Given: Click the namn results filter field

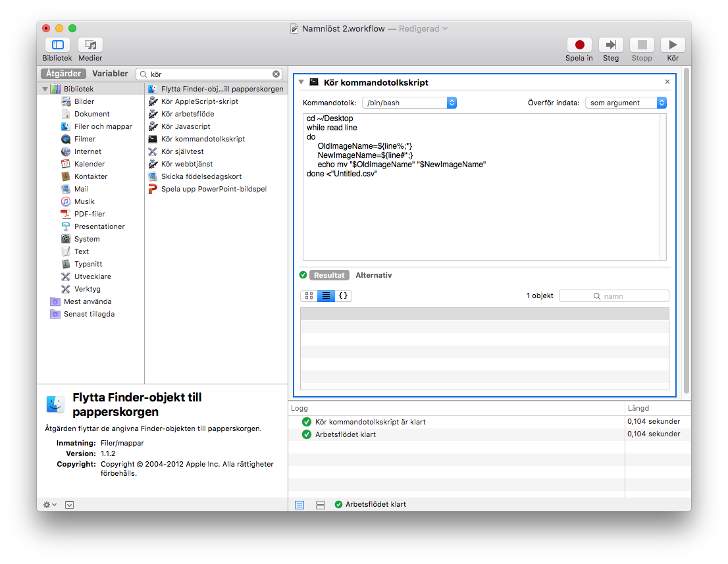Looking at the screenshot, I should click(613, 296).
